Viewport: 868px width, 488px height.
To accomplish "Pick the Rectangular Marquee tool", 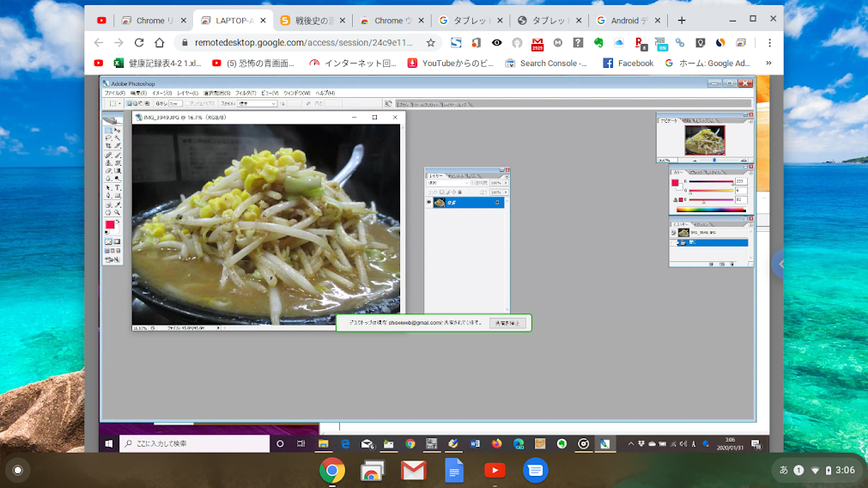I will pyautogui.click(x=108, y=130).
